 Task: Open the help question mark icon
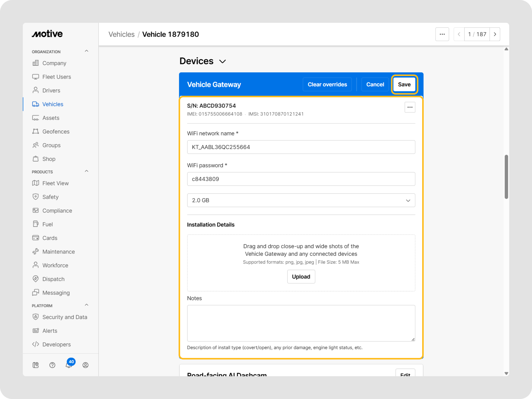[52, 365]
